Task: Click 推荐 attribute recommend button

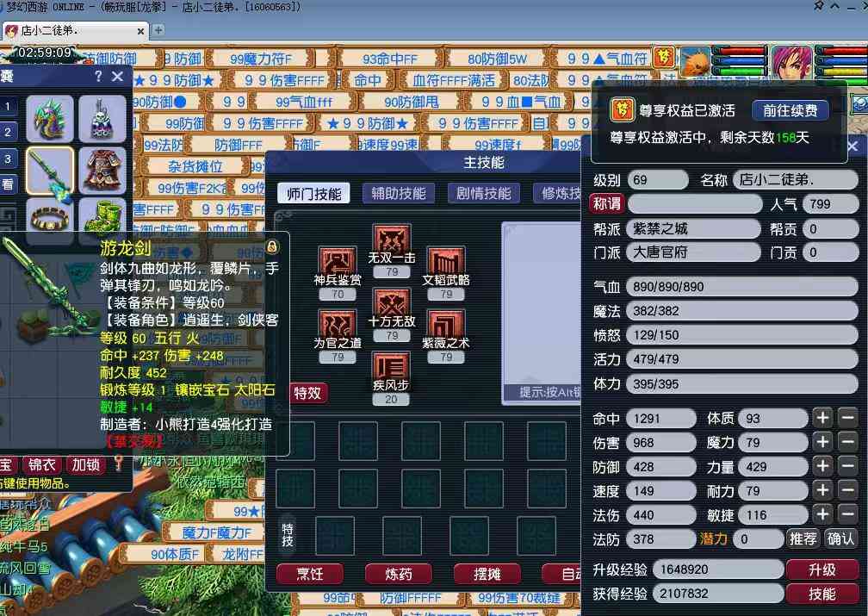Action: click(803, 538)
